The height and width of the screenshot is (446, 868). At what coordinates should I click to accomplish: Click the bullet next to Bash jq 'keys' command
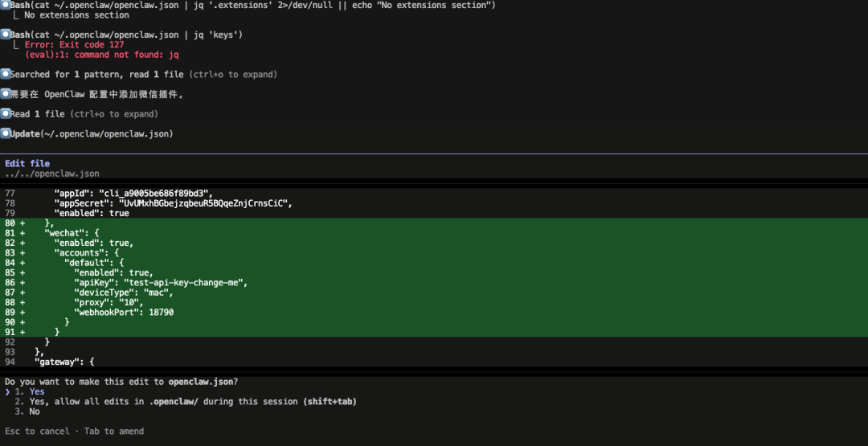click(5, 35)
